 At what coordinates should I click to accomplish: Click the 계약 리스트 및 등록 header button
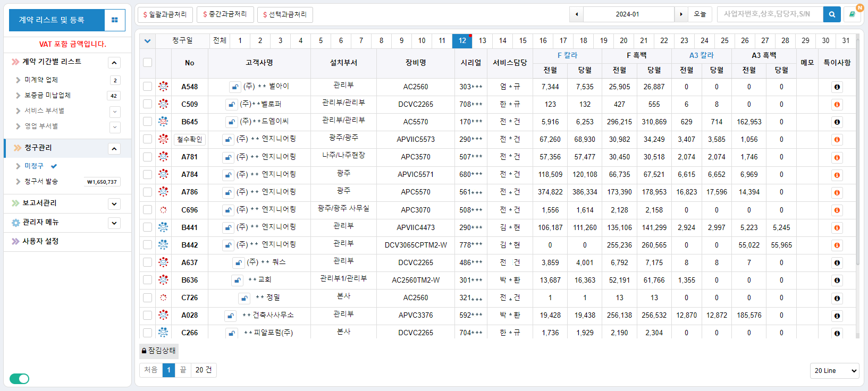pyautogui.click(x=57, y=20)
